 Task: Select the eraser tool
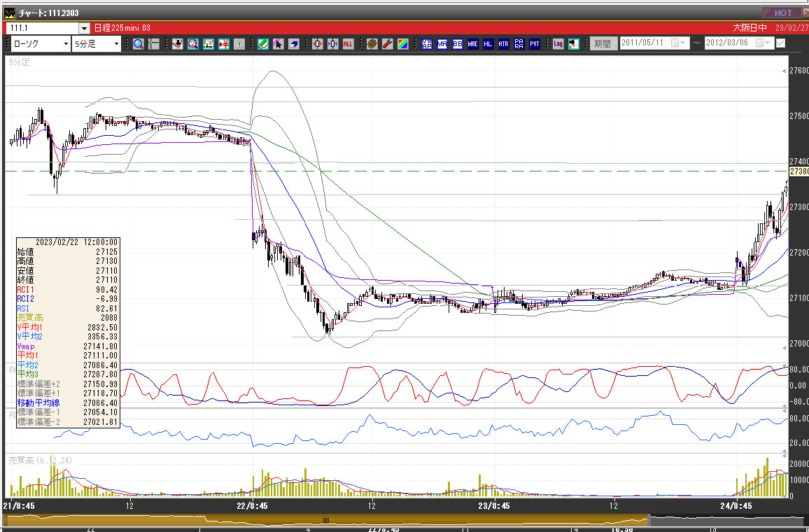coord(293,44)
